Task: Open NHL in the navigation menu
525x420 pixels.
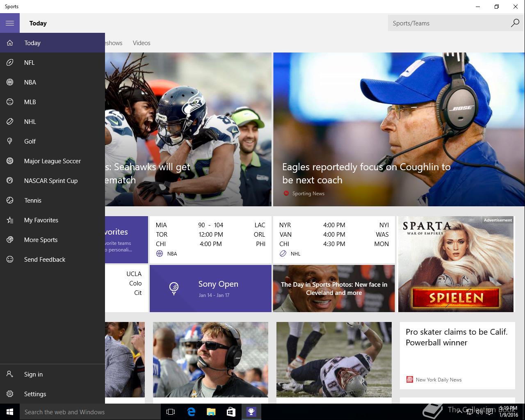Action: pyautogui.click(x=52, y=121)
